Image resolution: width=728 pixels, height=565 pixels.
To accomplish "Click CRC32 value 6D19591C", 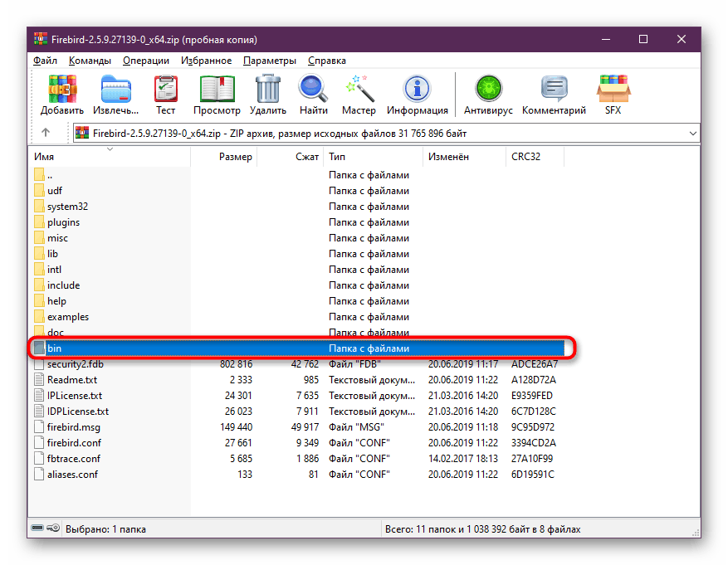I will tap(533, 475).
